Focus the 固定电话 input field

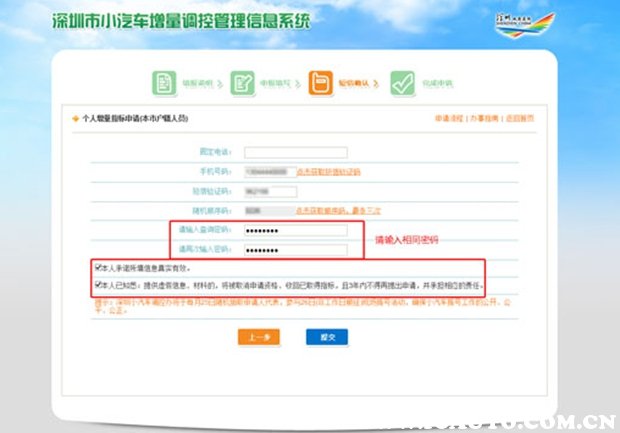coord(295,153)
